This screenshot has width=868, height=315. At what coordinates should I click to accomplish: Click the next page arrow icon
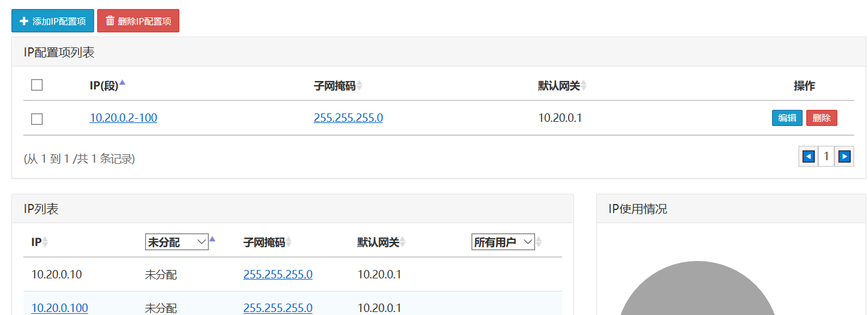point(844,157)
